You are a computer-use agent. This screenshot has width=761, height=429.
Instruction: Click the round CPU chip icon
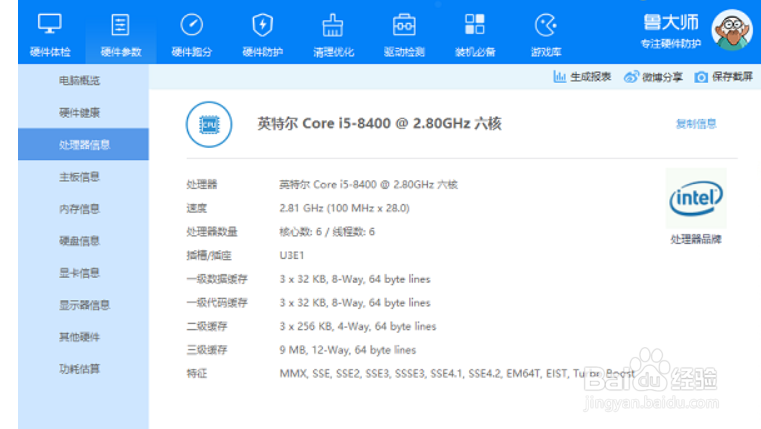[209, 124]
